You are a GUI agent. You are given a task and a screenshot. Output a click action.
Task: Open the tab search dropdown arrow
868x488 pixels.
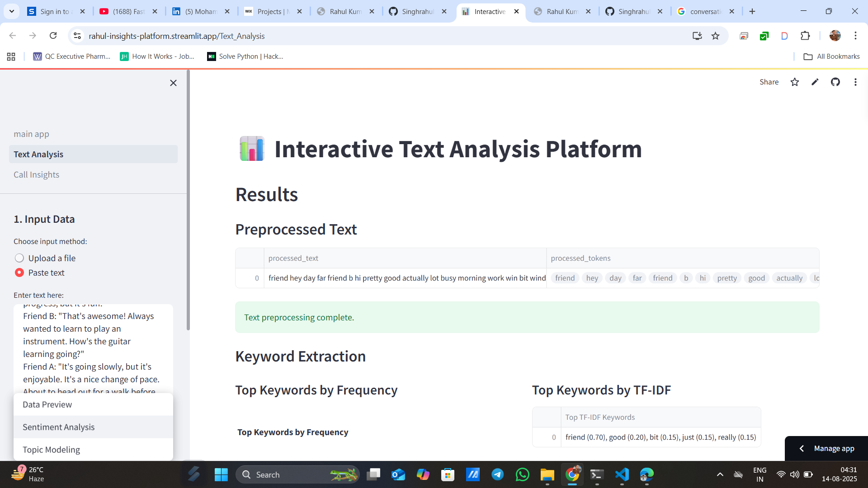[11, 11]
